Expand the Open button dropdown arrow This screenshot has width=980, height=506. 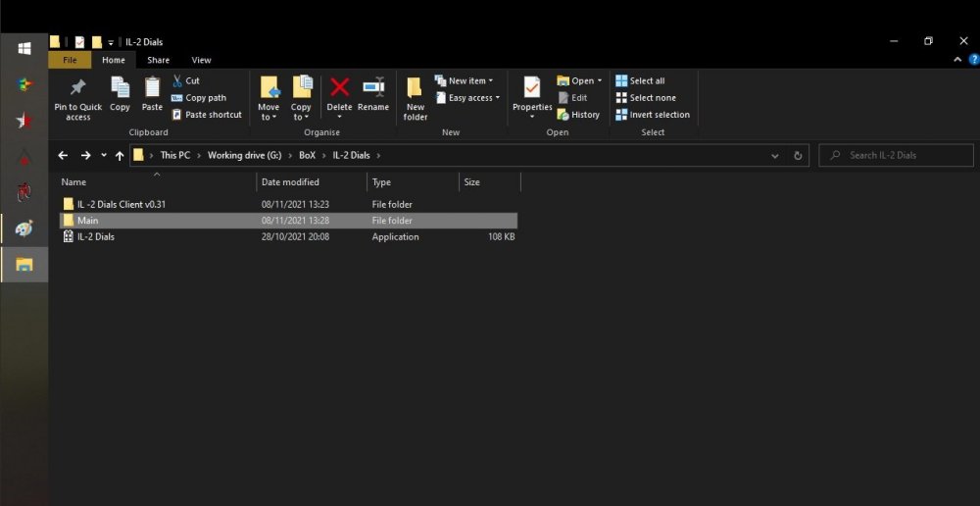tap(600, 80)
